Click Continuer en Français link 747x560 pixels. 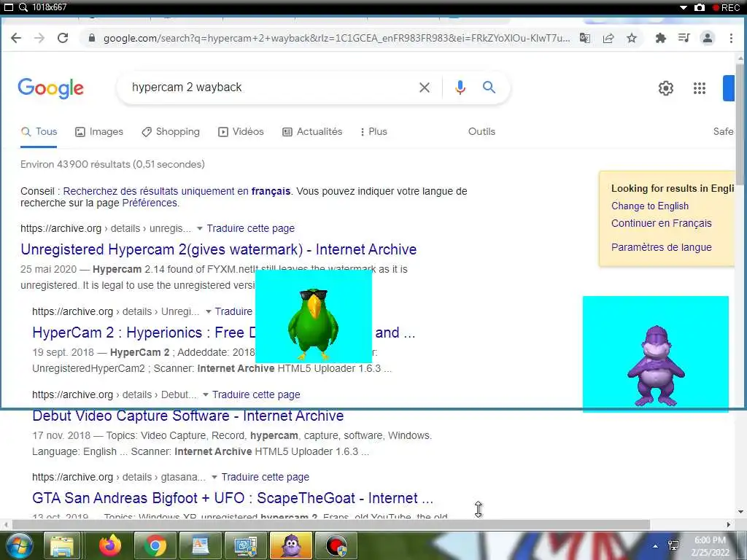click(661, 223)
